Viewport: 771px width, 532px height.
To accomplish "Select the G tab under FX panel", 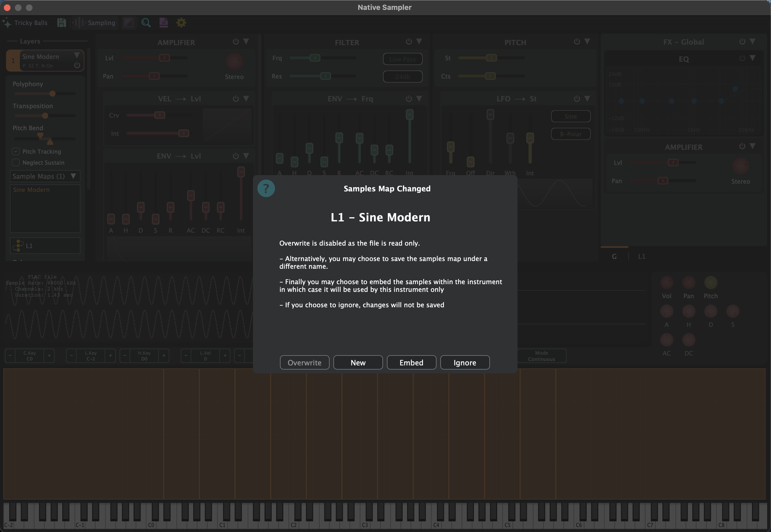I will [x=614, y=256].
